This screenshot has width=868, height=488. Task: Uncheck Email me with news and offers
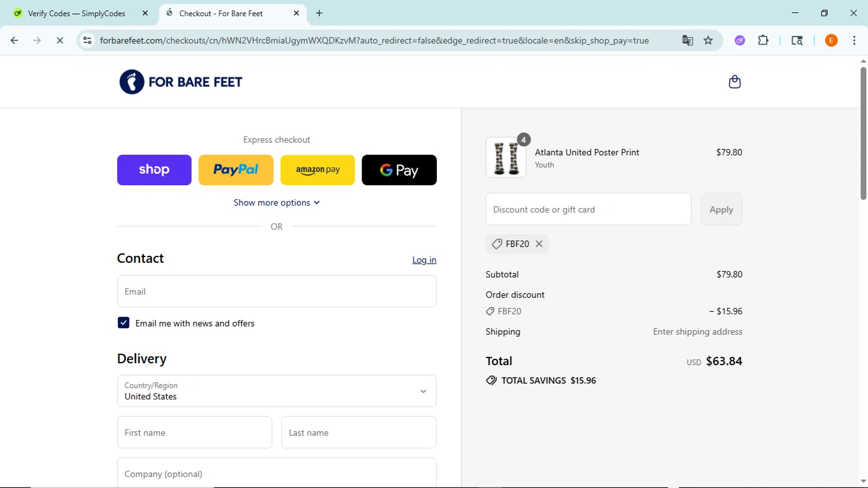(x=123, y=323)
